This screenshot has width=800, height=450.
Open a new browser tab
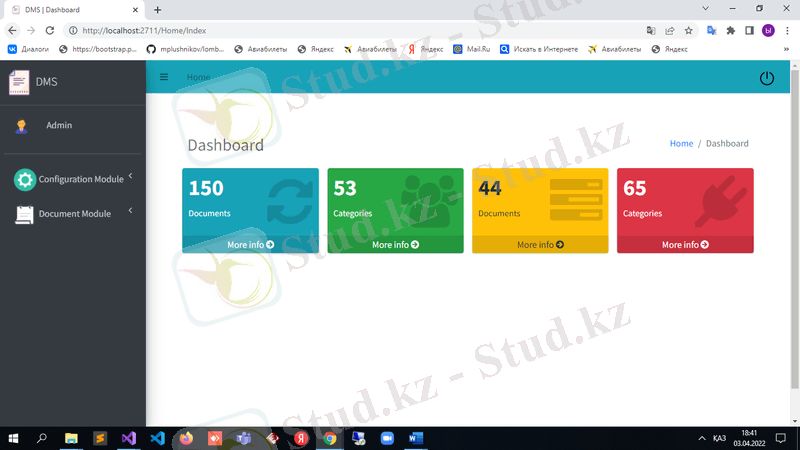click(158, 10)
